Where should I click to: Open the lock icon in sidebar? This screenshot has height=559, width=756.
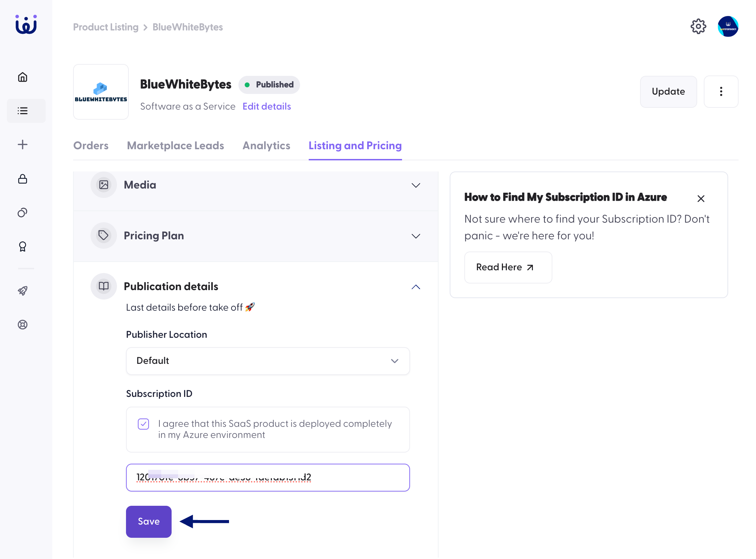[x=23, y=179]
